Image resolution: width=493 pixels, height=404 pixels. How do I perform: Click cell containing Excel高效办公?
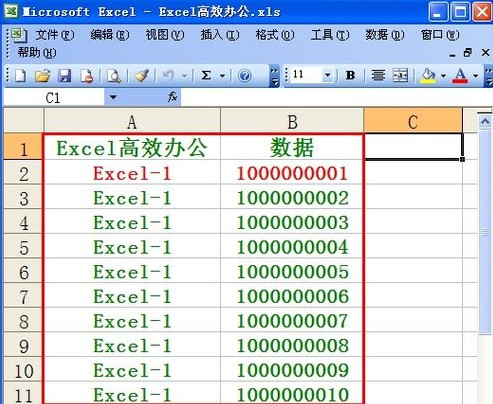pyautogui.click(x=132, y=147)
